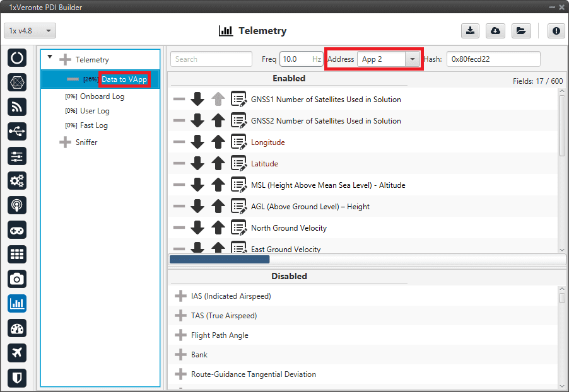Screen dimensions: 569x392
Task: Click the open folder toolbar button
Action: click(x=520, y=31)
